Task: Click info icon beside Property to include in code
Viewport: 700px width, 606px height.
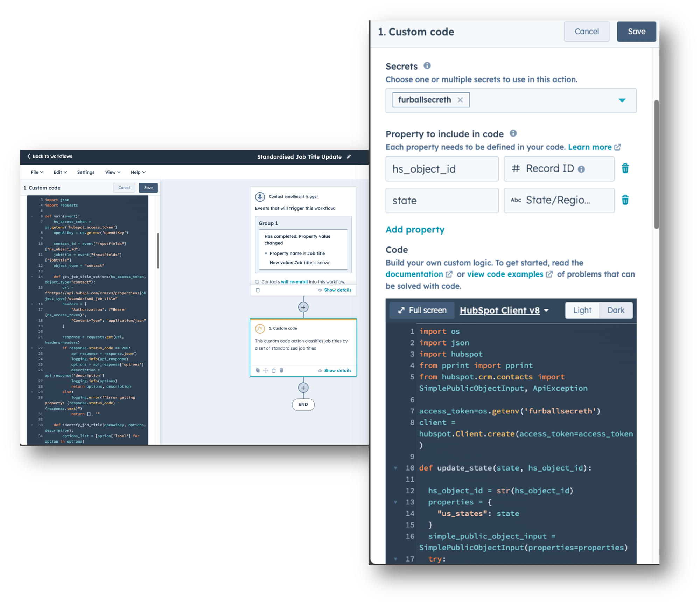Action: point(513,133)
